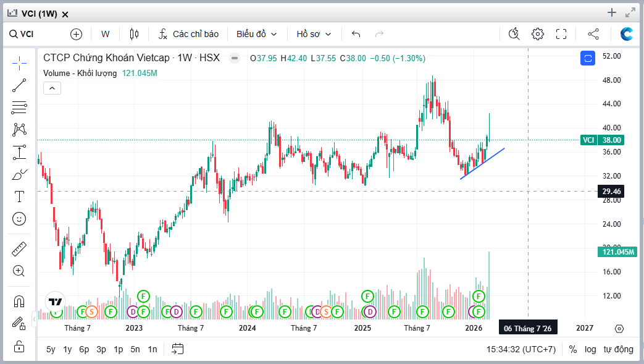
Task: Select the 5y time range
Action: 51,349
